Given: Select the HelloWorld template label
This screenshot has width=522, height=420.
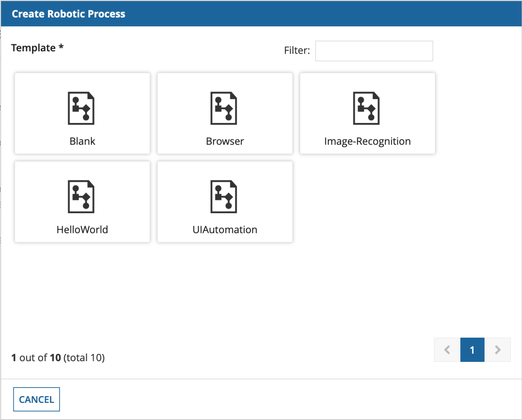Looking at the screenshot, I should [82, 230].
